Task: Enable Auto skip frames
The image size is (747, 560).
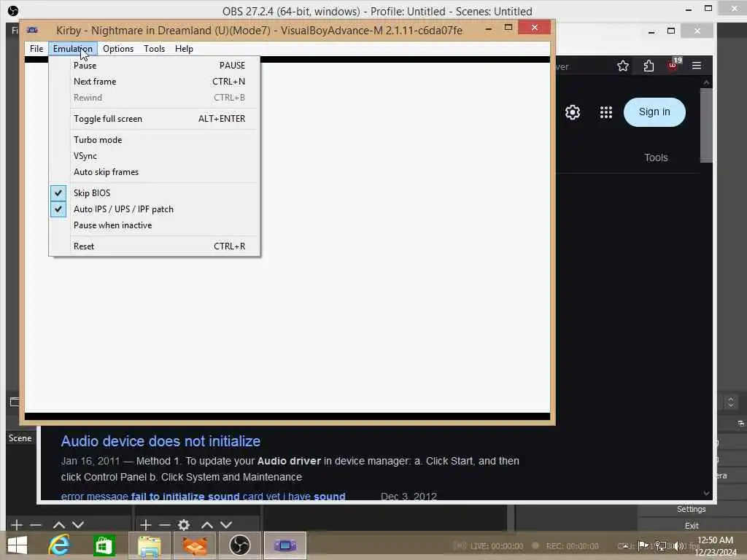Action: click(x=155, y=172)
